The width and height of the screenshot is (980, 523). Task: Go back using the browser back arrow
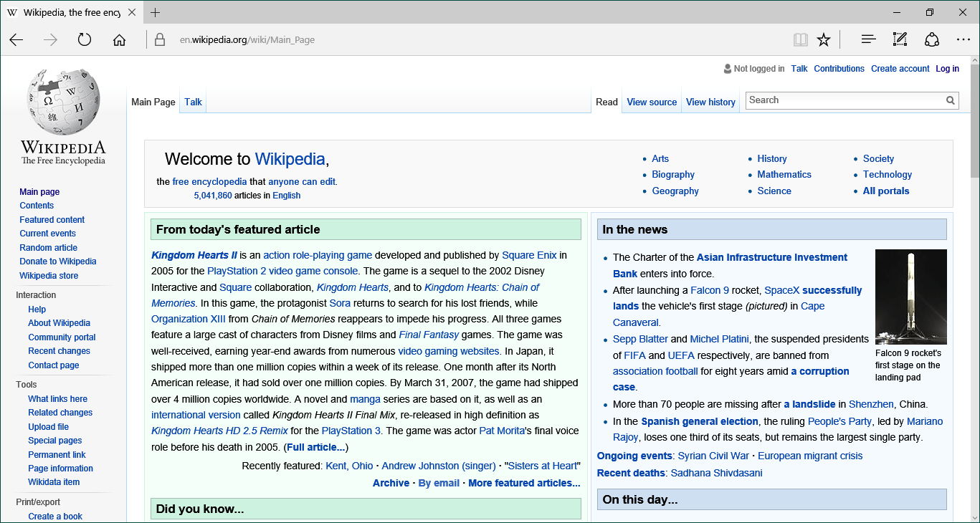(x=16, y=40)
